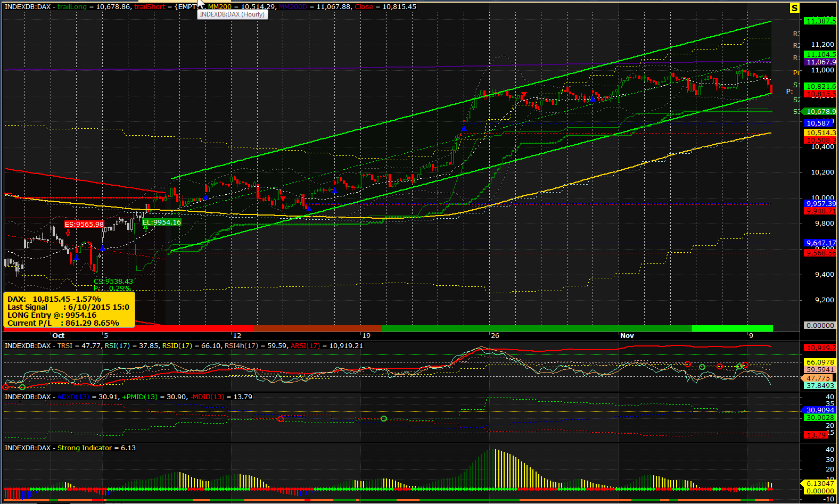
Task: Click the red circle at far left of RSI pane
Action: tap(5, 387)
